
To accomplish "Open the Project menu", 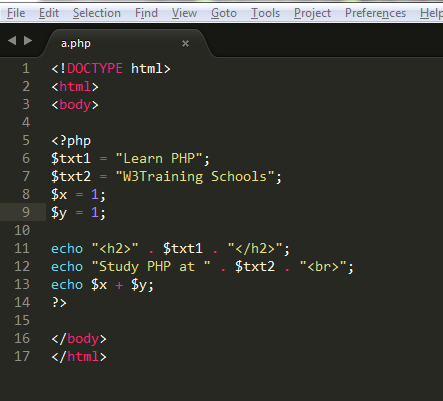I will [312, 13].
